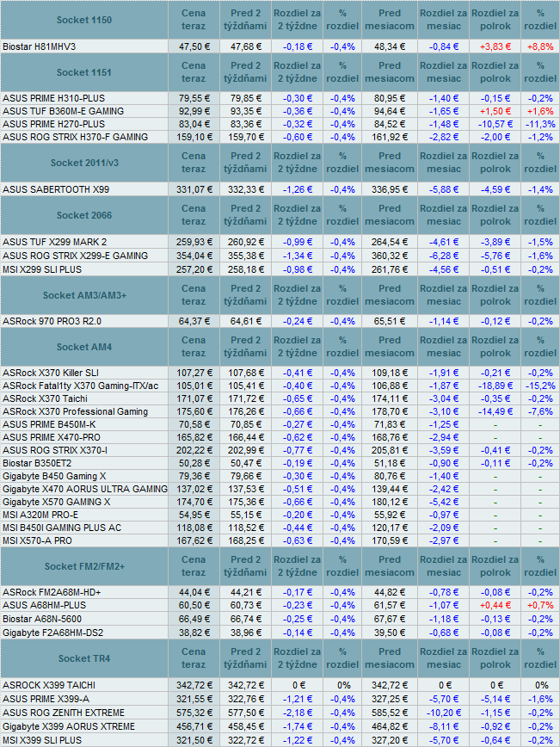Select ASRock 970 PRO3 R2.0 name
Image resolution: width=560 pixels, height=747 pixels.
(x=52, y=321)
